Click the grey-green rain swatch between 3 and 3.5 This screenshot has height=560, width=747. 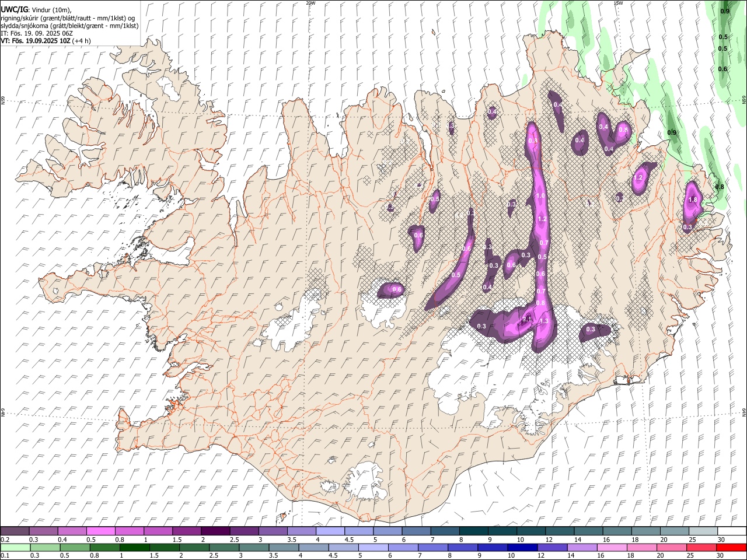(254, 548)
